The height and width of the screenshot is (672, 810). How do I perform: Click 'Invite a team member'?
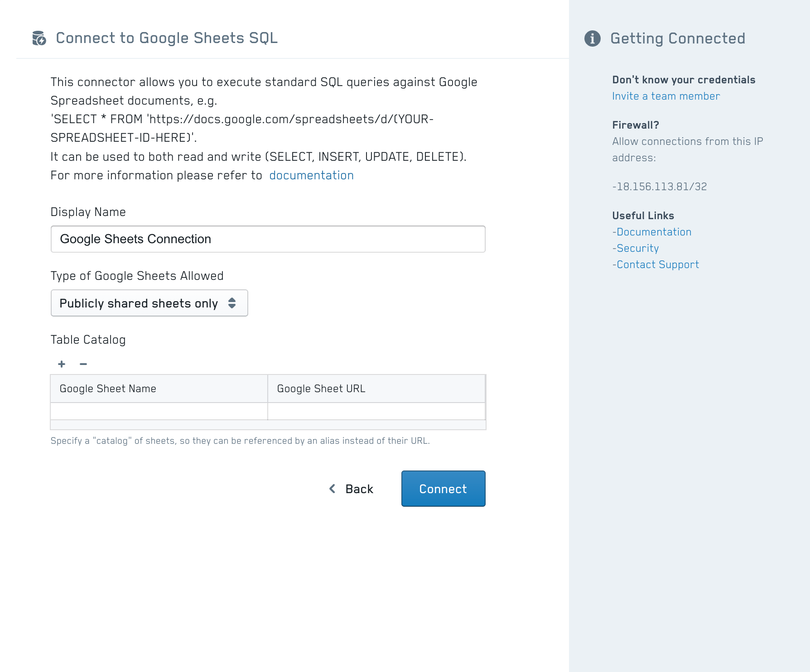click(666, 96)
